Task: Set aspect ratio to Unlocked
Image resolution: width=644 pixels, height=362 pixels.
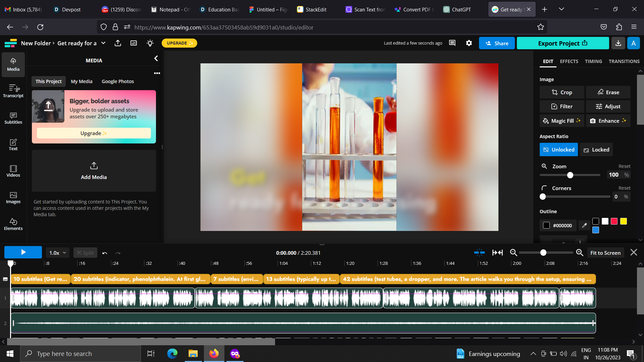Action: (x=558, y=149)
